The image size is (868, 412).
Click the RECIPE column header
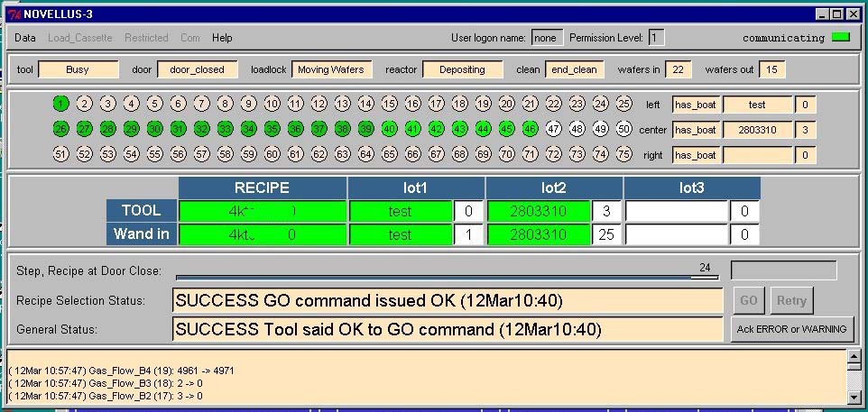point(263,188)
